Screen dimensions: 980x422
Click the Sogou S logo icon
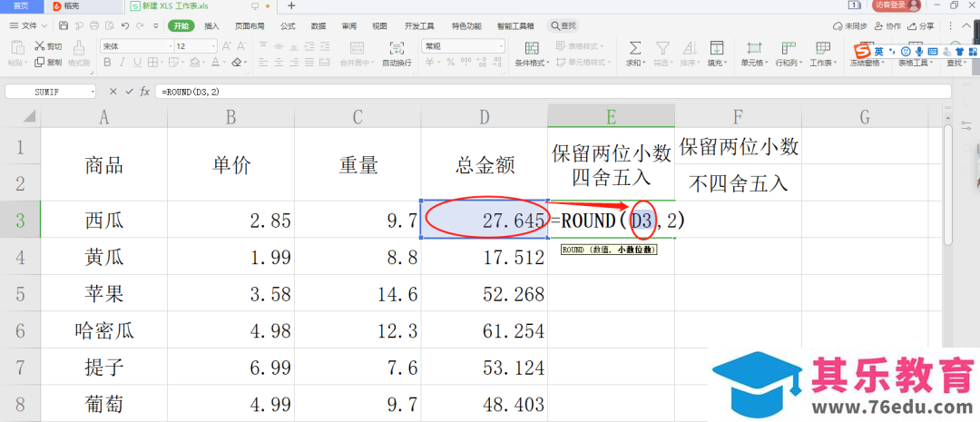pos(863,51)
